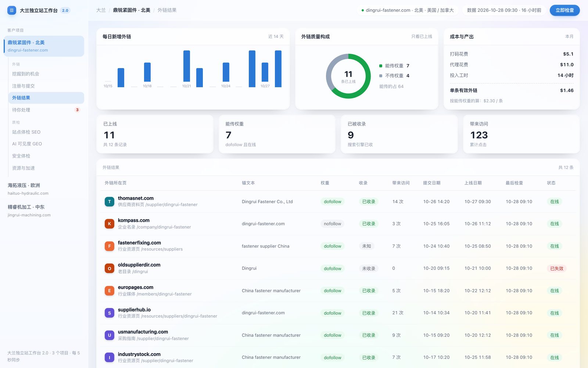Click the 未知 index tag on fastenerfixing.com
This screenshot has height=368, width=588.
pos(366,246)
